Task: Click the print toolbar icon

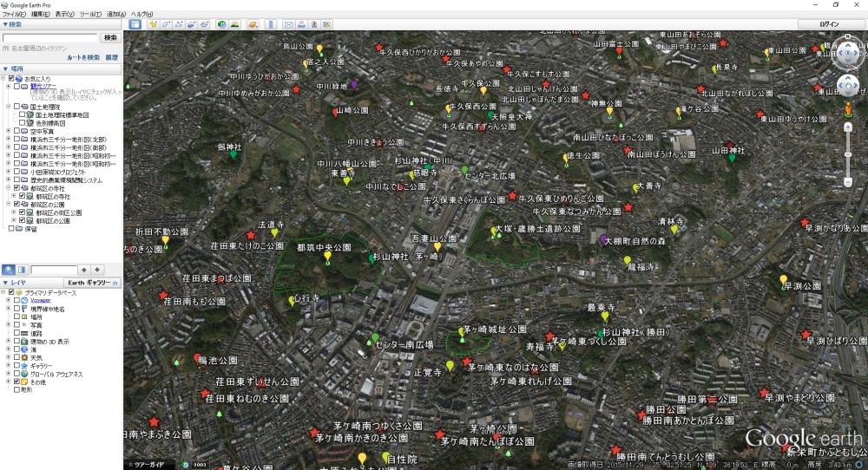Action: pos(301,24)
